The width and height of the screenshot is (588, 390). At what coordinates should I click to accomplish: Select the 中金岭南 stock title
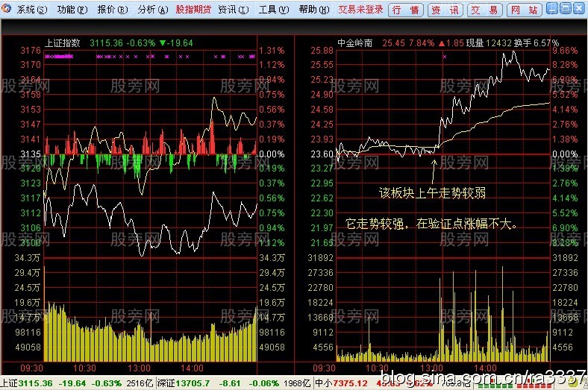pyautogui.click(x=354, y=43)
